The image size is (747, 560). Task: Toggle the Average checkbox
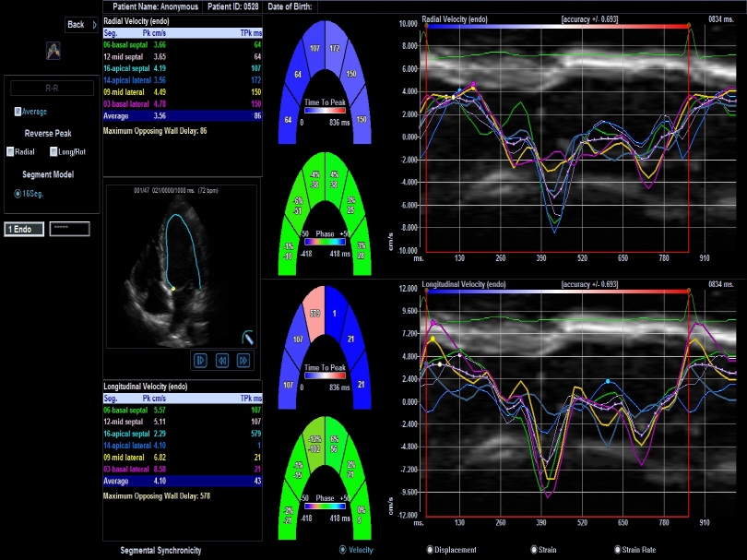point(18,112)
